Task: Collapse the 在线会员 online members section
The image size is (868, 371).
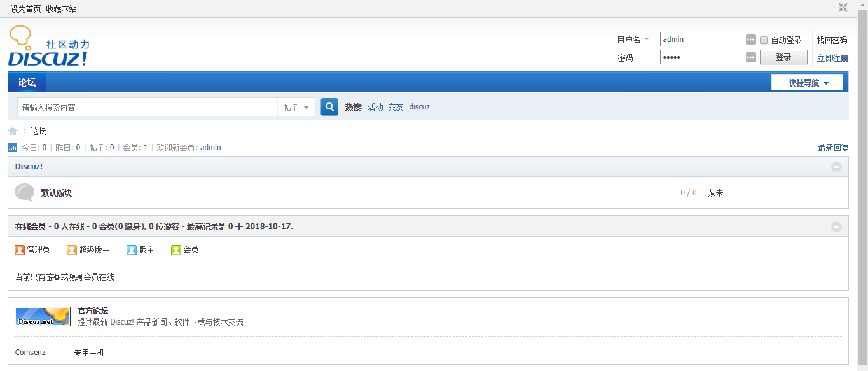Action: (836, 227)
